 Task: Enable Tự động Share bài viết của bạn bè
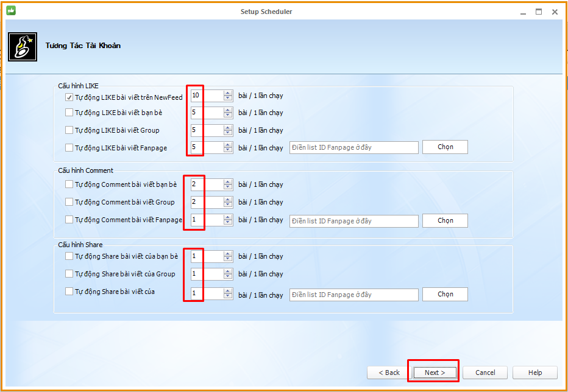coord(69,256)
